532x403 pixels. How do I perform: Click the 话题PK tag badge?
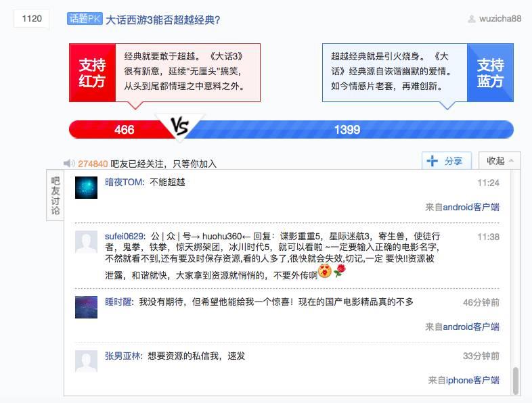pos(85,19)
